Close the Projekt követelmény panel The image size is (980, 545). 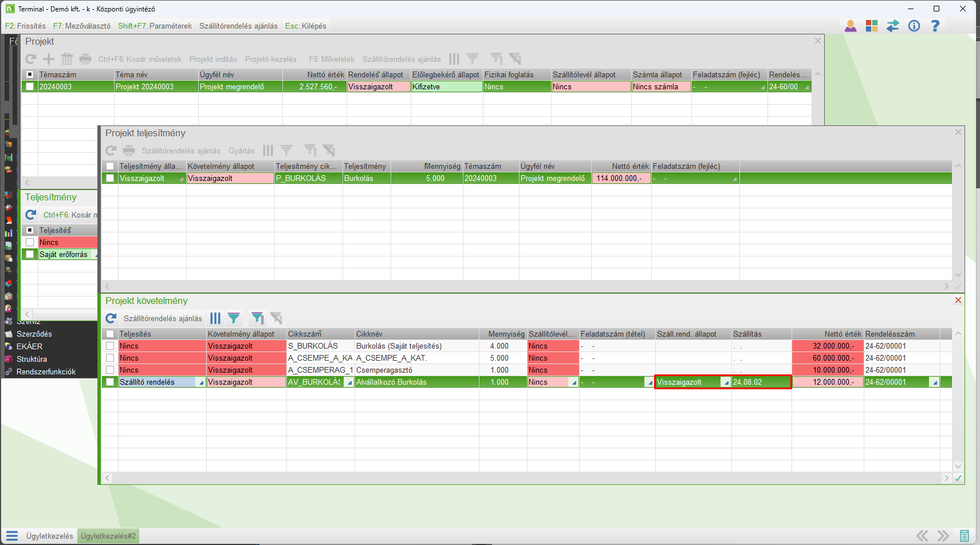point(958,301)
